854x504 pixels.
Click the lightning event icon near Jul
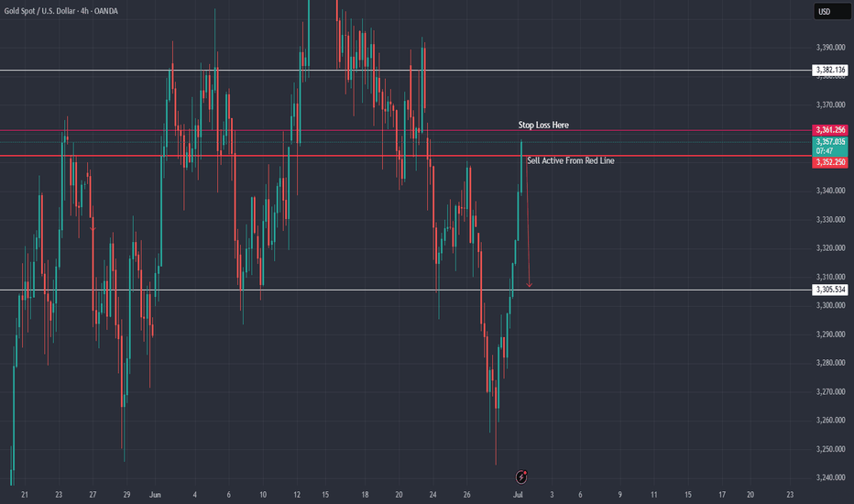(x=521, y=477)
